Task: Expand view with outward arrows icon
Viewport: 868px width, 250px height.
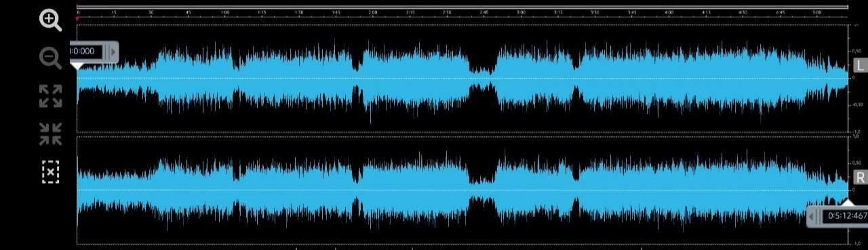Action: 50,96
